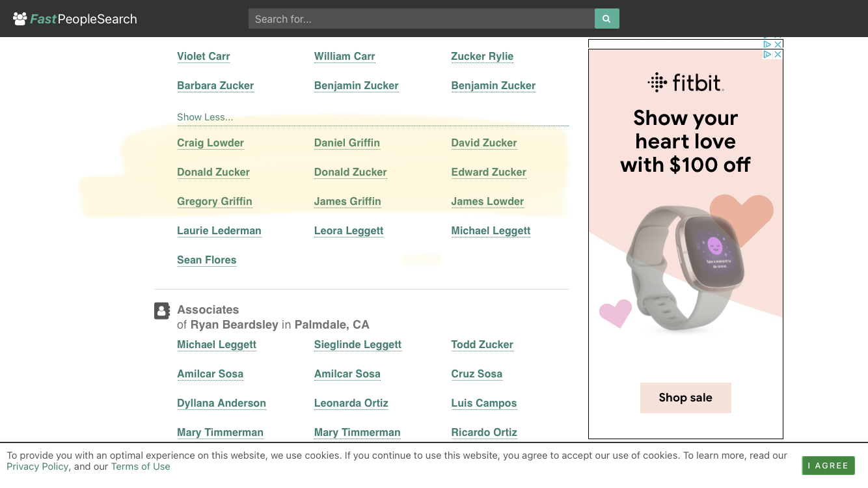Open the Terms of Use link
The height and width of the screenshot is (488, 868).
141,467
